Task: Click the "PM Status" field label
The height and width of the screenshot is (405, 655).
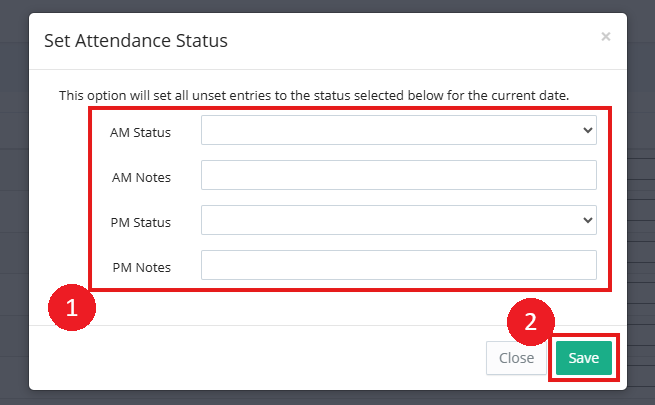Action: (141, 222)
